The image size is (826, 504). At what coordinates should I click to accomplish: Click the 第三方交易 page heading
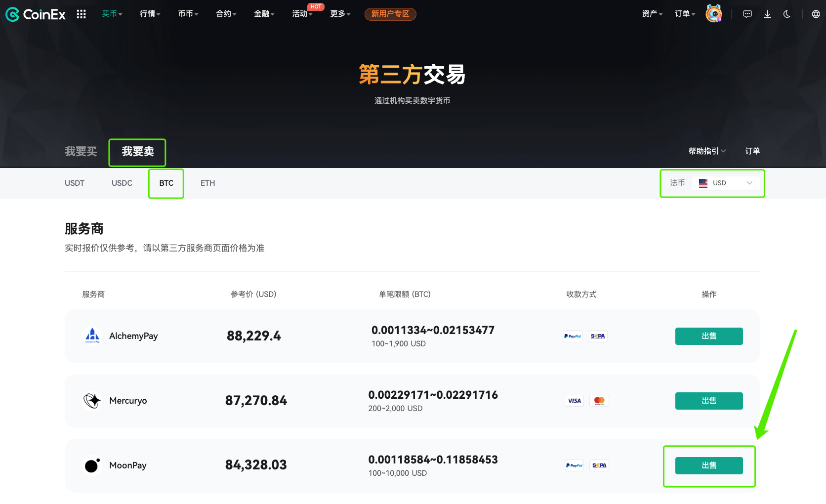click(412, 75)
